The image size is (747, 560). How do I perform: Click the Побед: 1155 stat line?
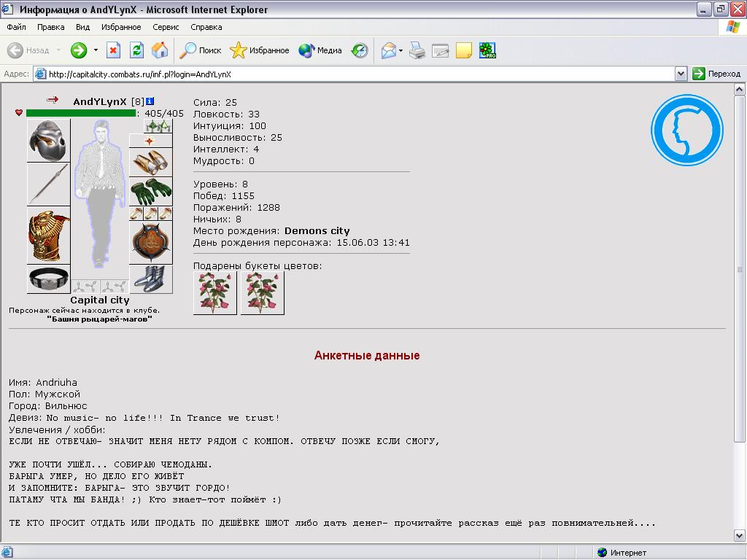[224, 195]
